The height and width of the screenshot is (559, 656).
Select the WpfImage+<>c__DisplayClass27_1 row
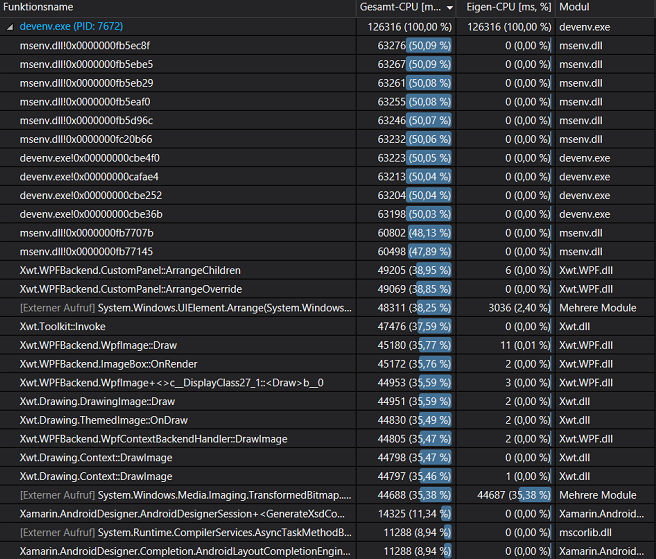click(x=328, y=383)
